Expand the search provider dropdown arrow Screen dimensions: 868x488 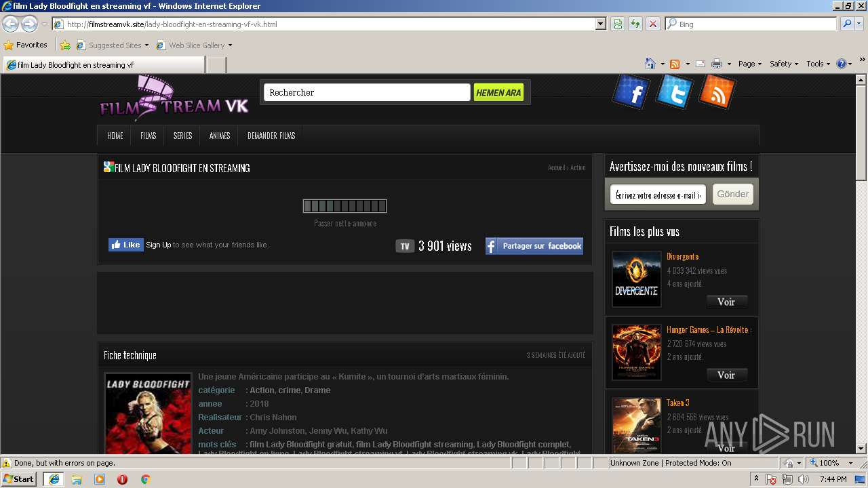coord(859,24)
